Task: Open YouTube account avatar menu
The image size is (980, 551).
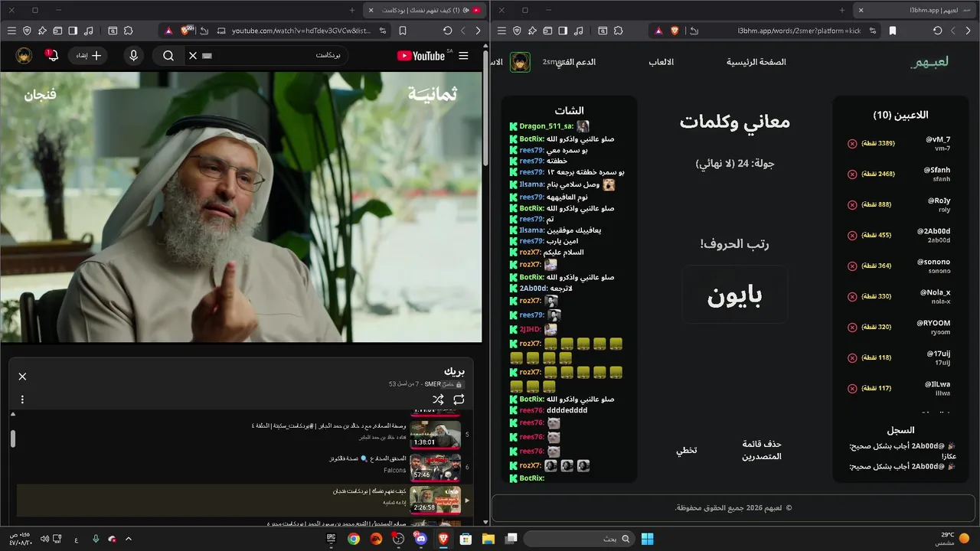Action: [x=24, y=55]
